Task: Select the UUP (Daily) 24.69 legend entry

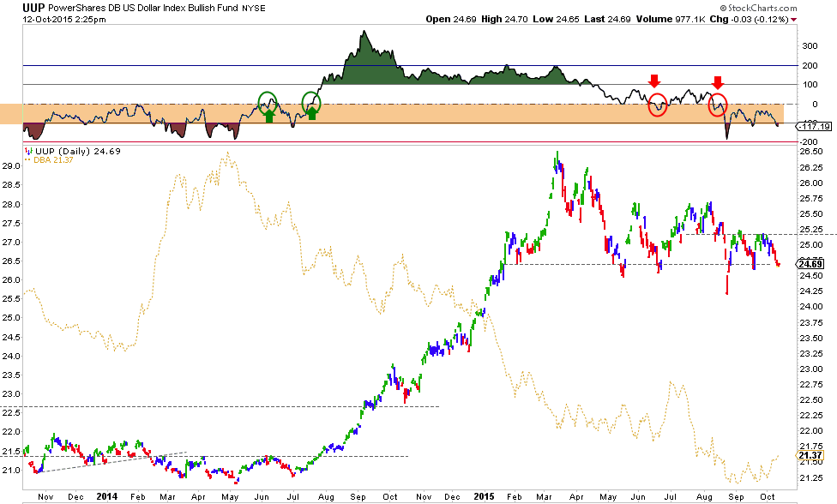Action: pyautogui.click(x=78, y=151)
